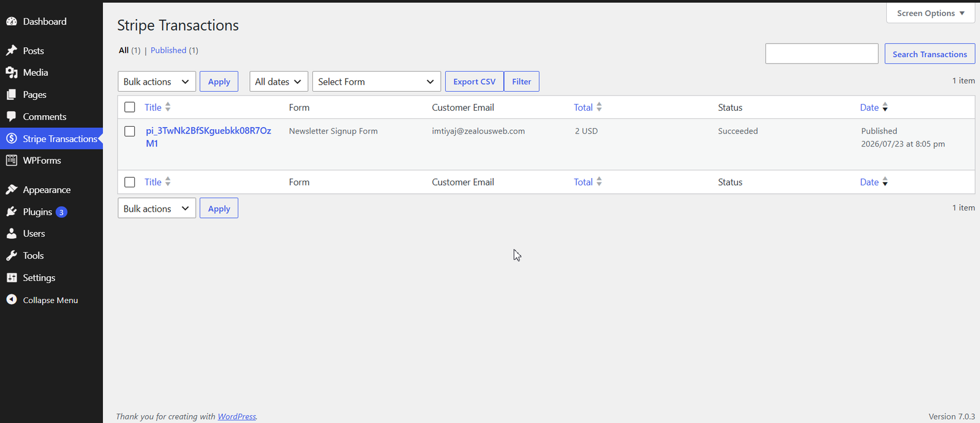Click sort arrows beside top Total header

pyautogui.click(x=599, y=107)
